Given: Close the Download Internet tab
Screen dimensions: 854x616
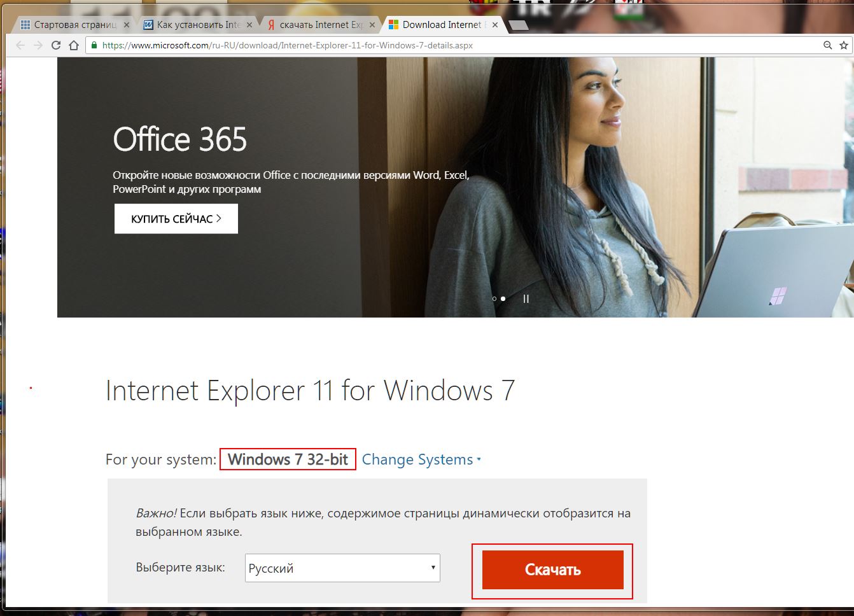Looking at the screenshot, I should [x=495, y=25].
